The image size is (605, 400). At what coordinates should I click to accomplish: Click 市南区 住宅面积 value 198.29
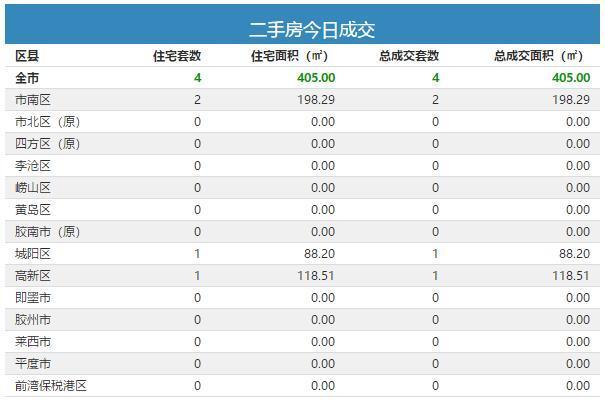[316, 100]
